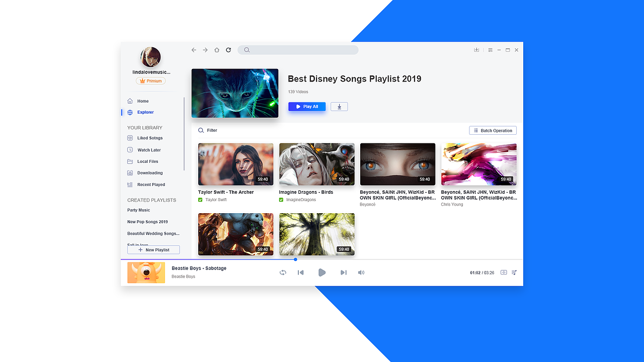Open the blue monster game thumbnail

236,234
